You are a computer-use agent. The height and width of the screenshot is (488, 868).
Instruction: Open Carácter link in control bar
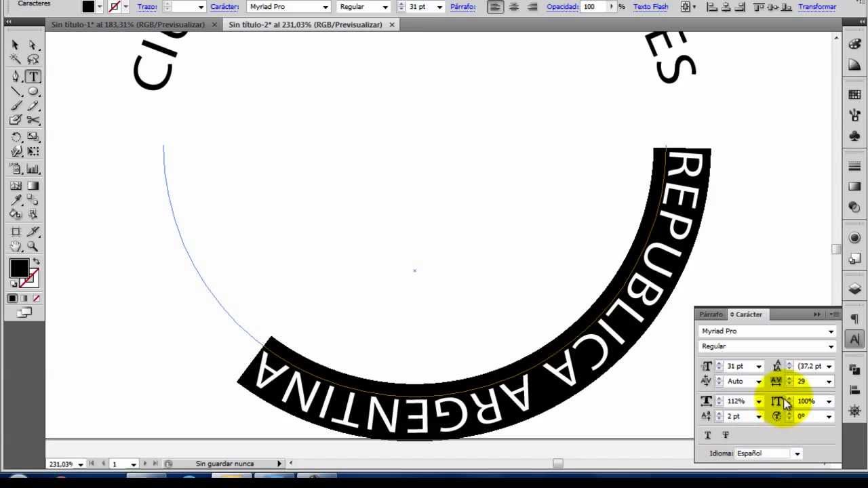pyautogui.click(x=224, y=7)
